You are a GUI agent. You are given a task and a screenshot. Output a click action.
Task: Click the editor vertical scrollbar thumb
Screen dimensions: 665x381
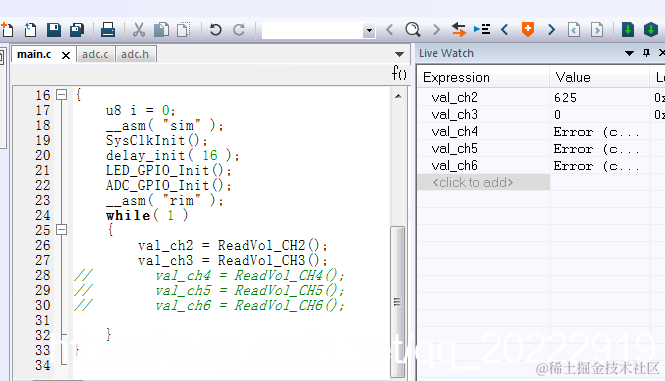click(397, 302)
